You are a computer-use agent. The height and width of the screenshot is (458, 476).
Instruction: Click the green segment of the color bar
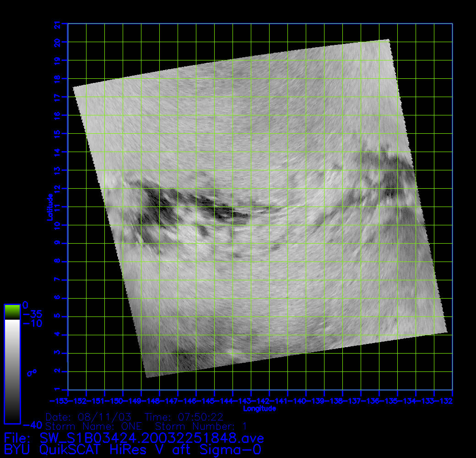12,312
